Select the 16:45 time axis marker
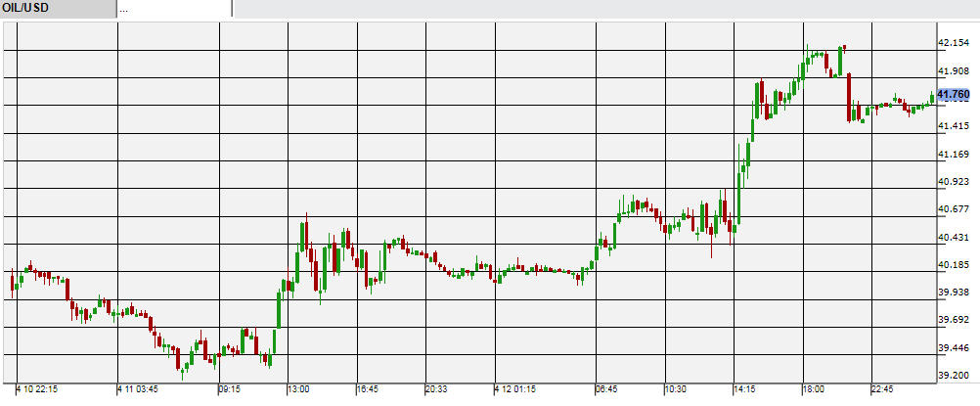 [368, 389]
